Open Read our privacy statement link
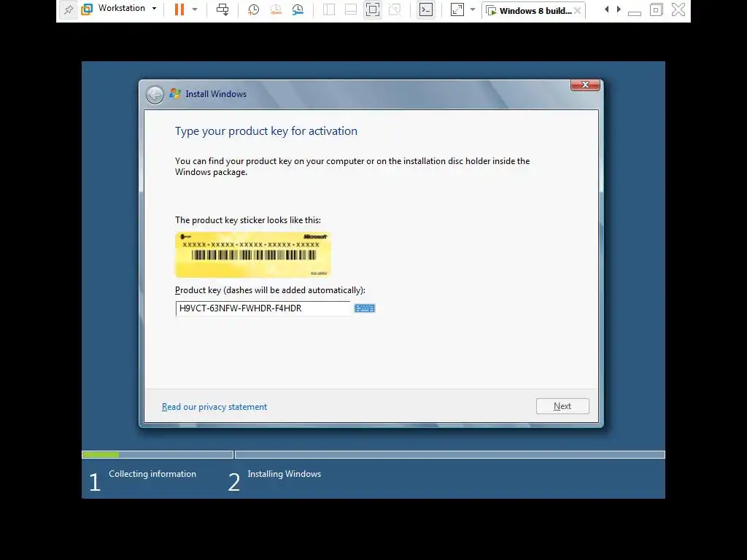The width and height of the screenshot is (747, 560). click(x=214, y=407)
